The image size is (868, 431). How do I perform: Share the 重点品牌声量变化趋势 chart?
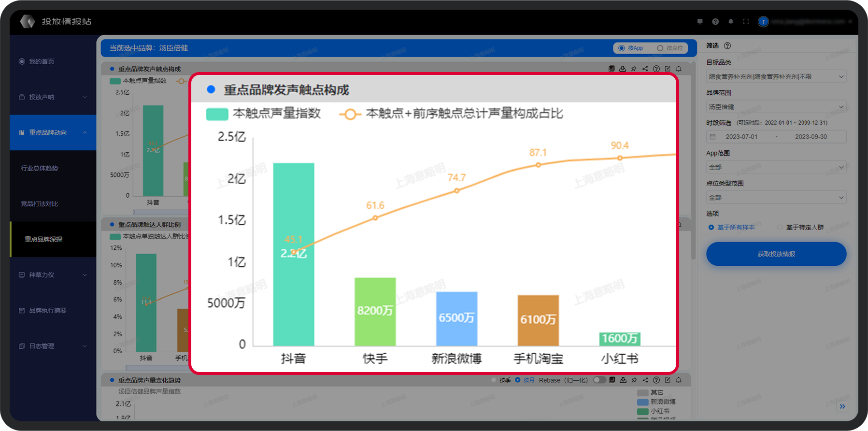pos(645,380)
